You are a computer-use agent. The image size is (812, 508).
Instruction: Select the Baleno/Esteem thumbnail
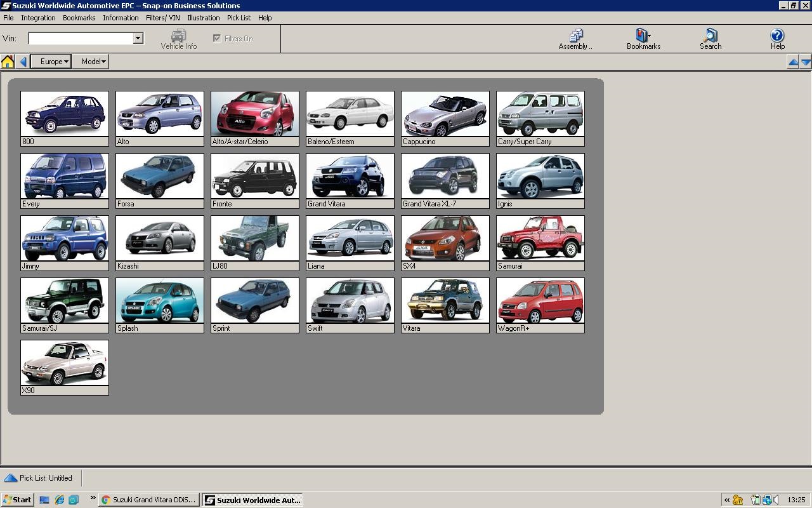coord(350,119)
